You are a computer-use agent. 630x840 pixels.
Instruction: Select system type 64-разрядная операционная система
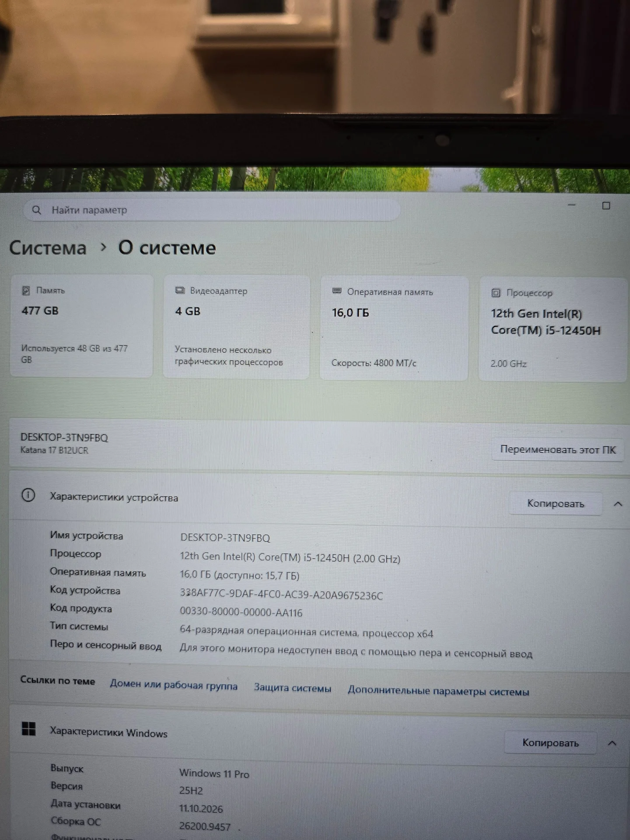(x=306, y=632)
